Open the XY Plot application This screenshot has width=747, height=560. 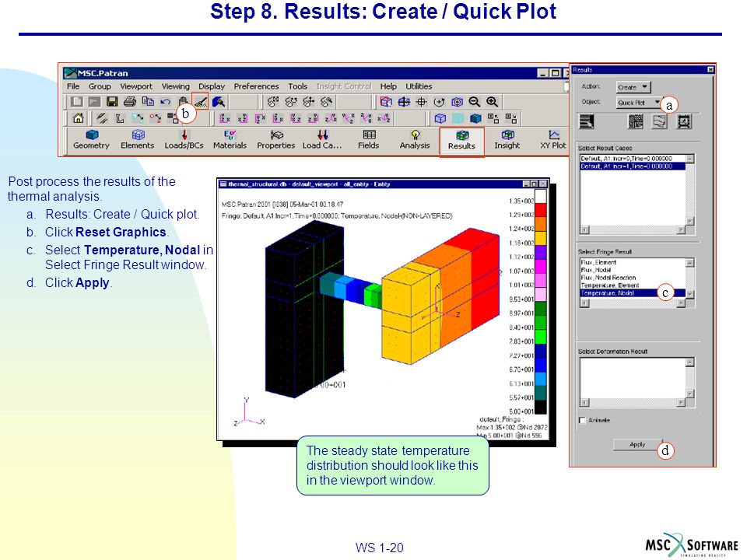point(553,139)
